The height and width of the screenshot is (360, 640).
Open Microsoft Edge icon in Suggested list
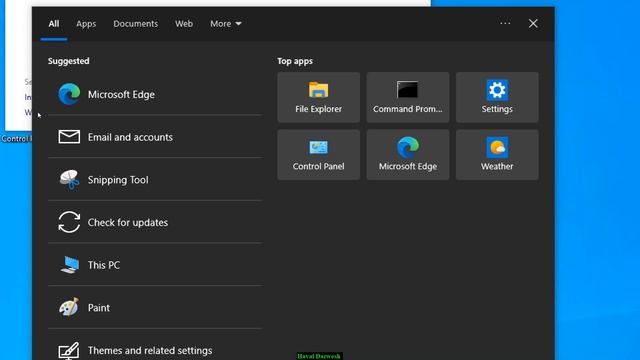(x=69, y=94)
